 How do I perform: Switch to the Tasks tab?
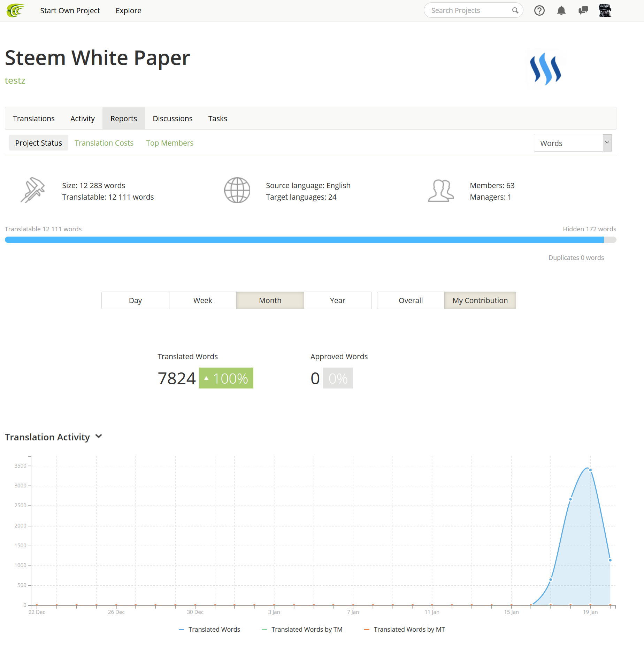tap(218, 118)
